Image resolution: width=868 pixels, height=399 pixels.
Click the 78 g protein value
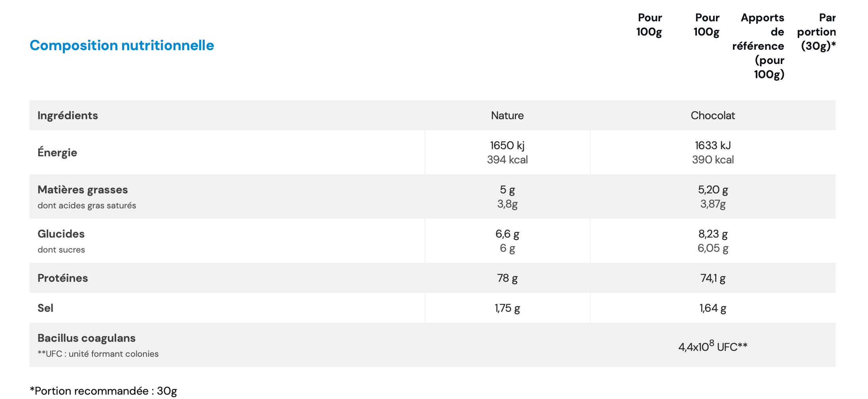(x=507, y=278)
